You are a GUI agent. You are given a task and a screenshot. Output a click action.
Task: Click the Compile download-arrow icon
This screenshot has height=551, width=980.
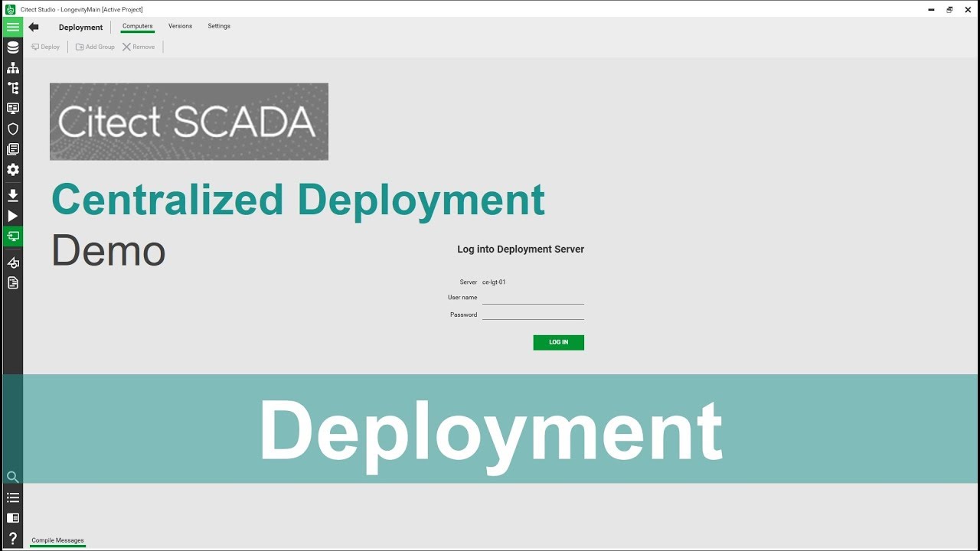point(12,196)
